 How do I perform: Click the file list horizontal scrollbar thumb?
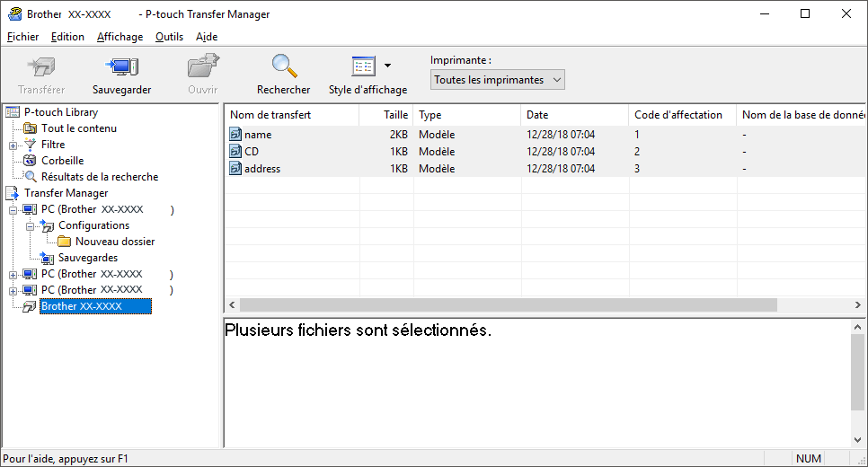click(x=509, y=304)
